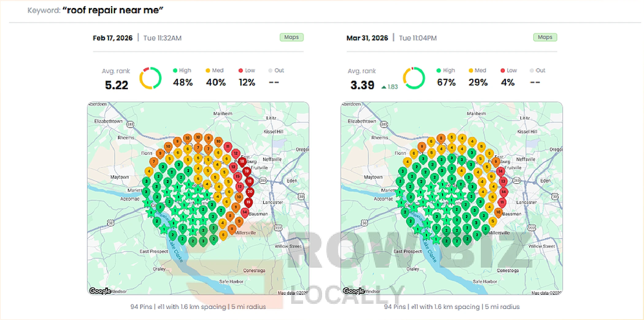Image resolution: width=644 pixels, height=320 pixels.
Task: Click Map data attribution on Feb map
Action: point(292,293)
